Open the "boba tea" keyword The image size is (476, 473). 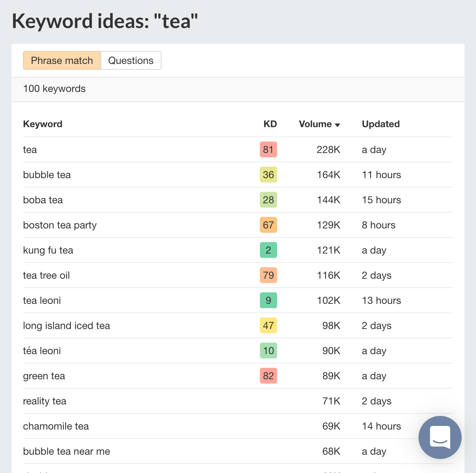tap(43, 200)
